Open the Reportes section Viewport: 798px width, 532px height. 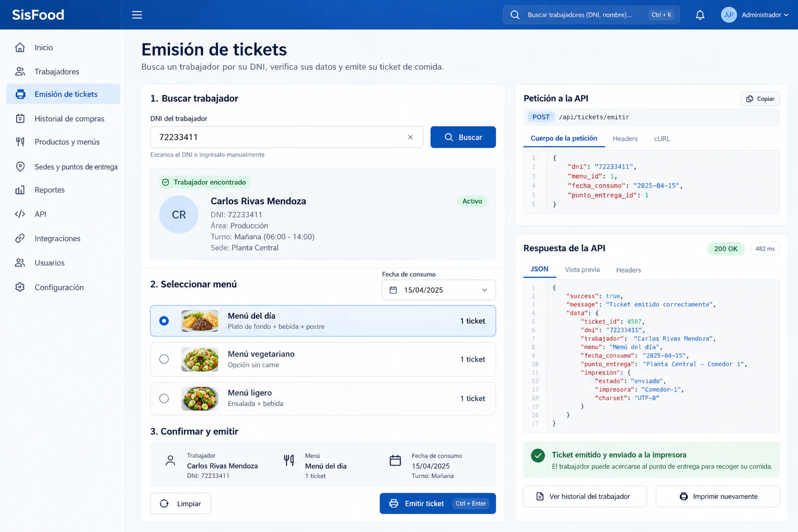coord(63,190)
